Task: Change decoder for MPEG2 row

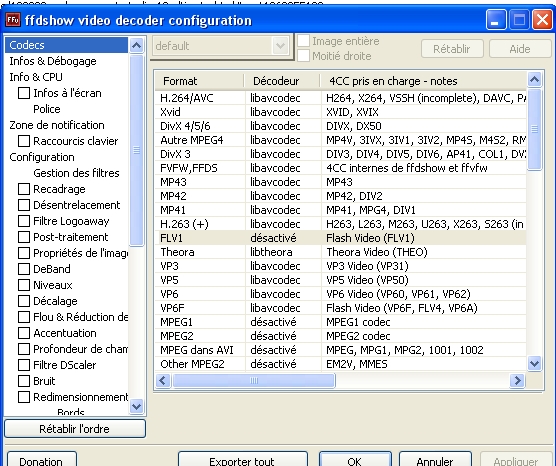Action: pos(283,336)
